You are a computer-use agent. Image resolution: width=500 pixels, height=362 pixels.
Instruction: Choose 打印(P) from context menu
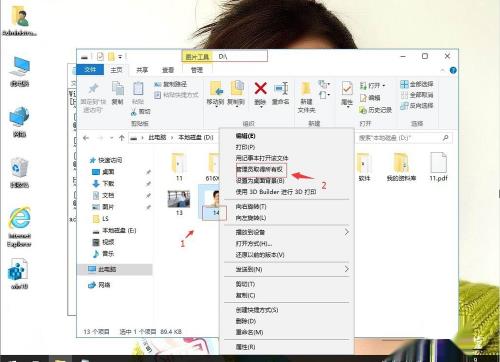245,147
